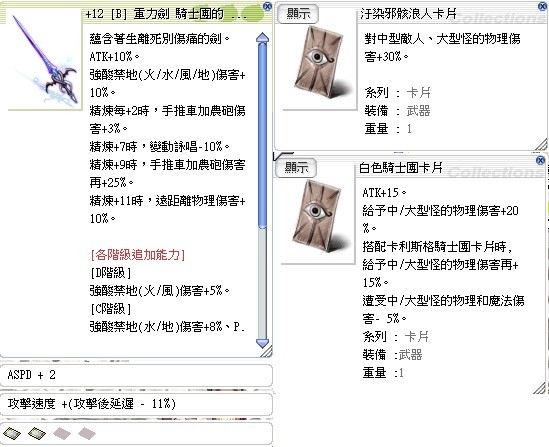Image resolution: width=549 pixels, height=447 pixels.
Task: Click the blue scrollbar thumb in weapon description
Action: [x=263, y=135]
